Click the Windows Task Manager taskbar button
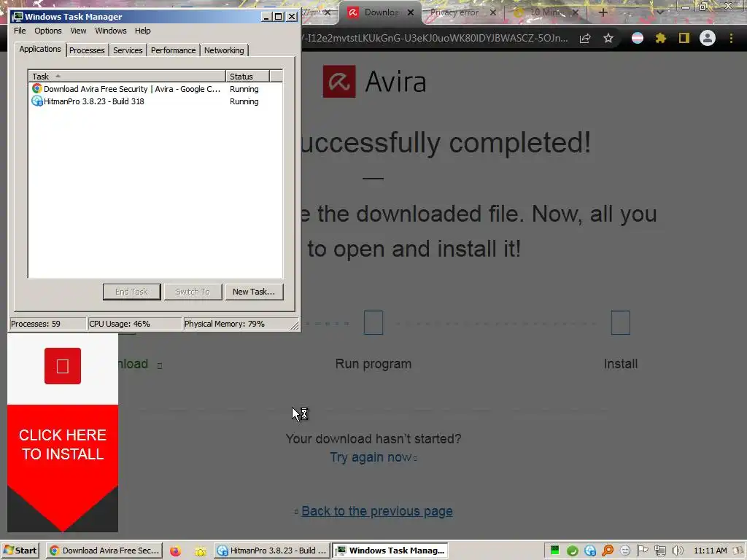 390,551
